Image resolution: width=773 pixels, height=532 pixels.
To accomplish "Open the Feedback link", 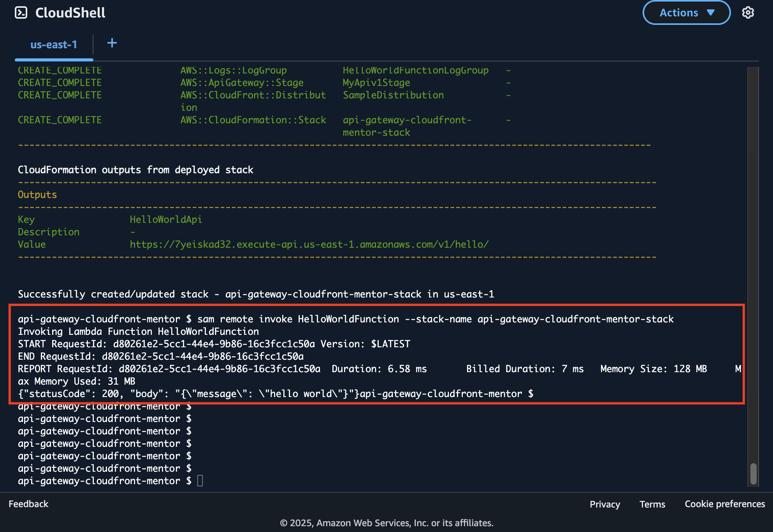I will (x=28, y=504).
